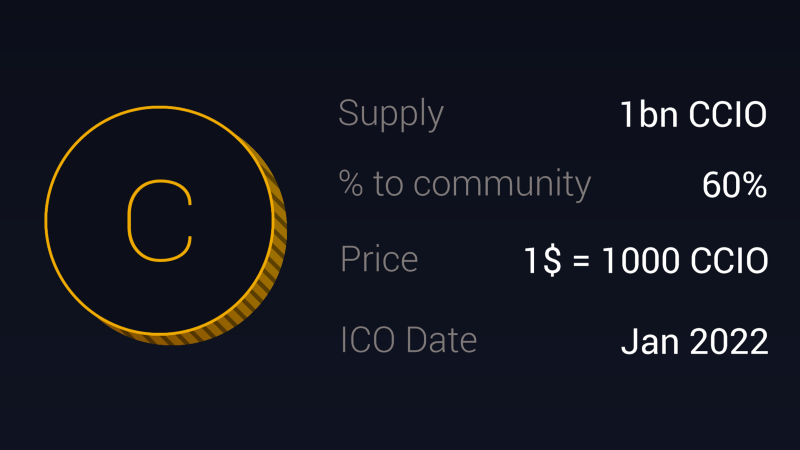Image resolution: width=800 pixels, height=450 pixels.
Task: Click the equals sign in the Price row
Action: click(583, 262)
